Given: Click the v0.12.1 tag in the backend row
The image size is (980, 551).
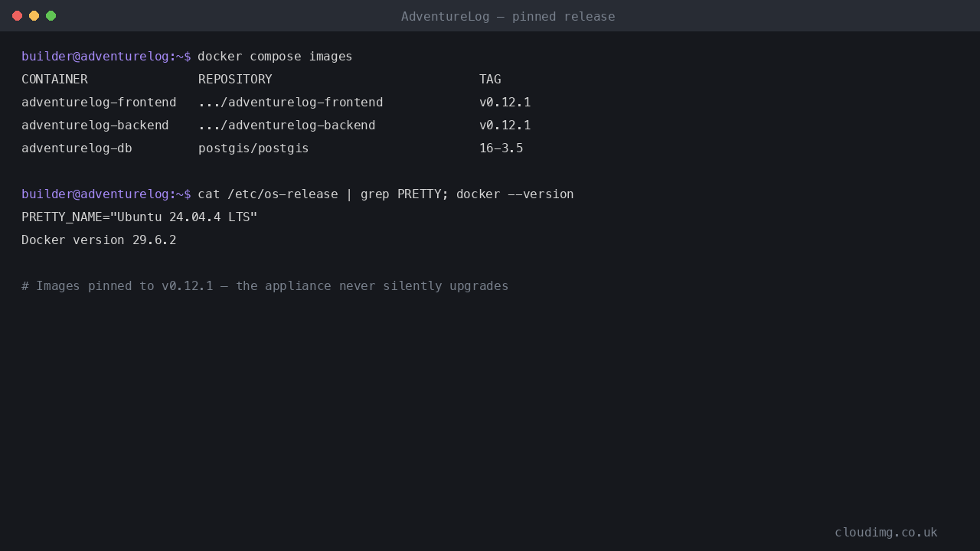Looking at the screenshot, I should coord(505,126).
